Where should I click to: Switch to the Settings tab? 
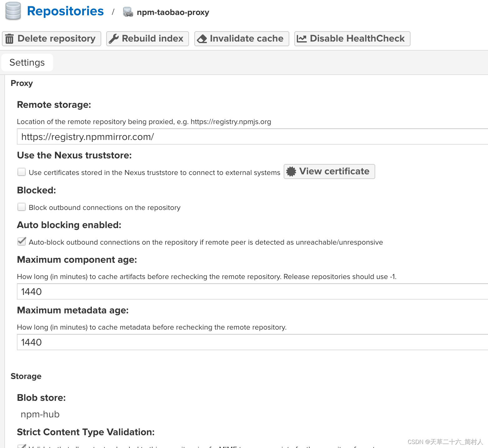tap(27, 62)
